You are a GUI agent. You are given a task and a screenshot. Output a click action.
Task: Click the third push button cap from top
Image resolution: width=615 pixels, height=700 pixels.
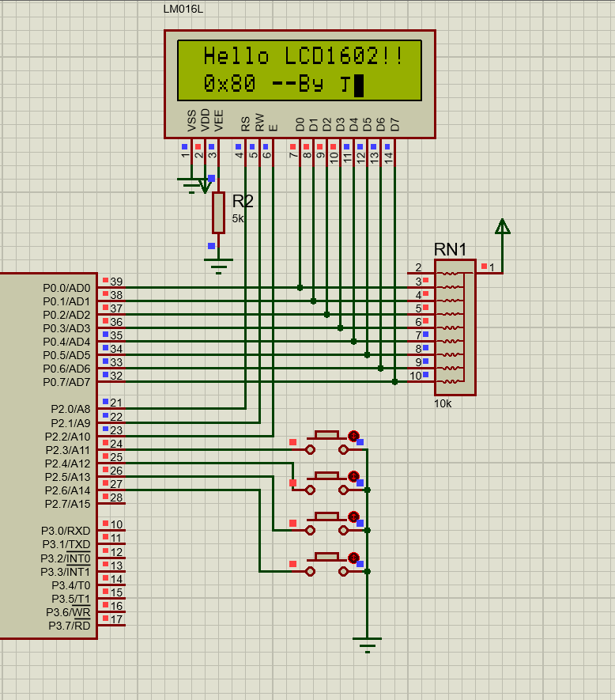pyautogui.click(x=326, y=516)
